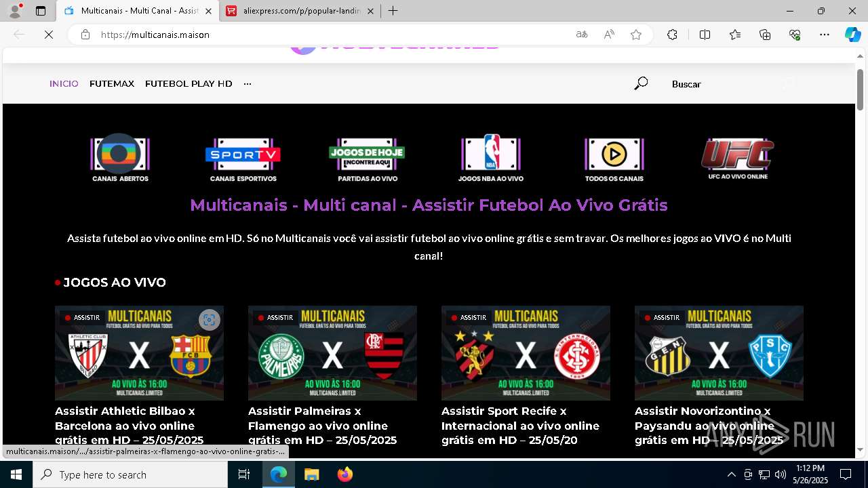The height and width of the screenshot is (488, 868).
Task: Expand more menu items ellipsis
Action: pyautogui.click(x=248, y=84)
